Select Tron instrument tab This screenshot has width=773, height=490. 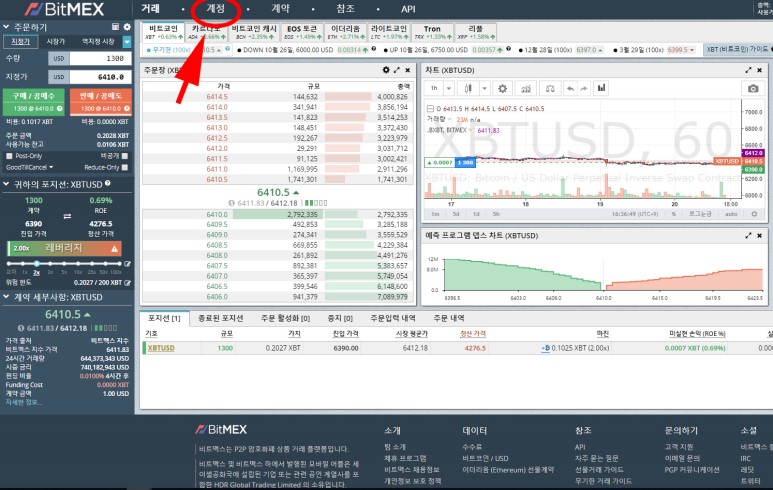pyautogui.click(x=432, y=32)
